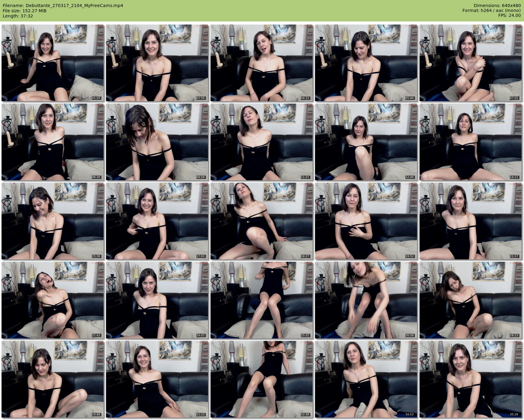Select the thumbnail at 08:30
524x420 pixels.
[53, 142]
